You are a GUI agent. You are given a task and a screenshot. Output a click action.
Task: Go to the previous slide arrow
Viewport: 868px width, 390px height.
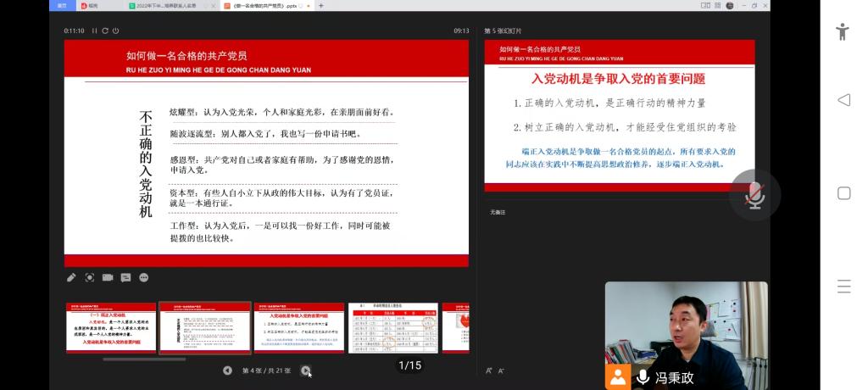pos(227,370)
